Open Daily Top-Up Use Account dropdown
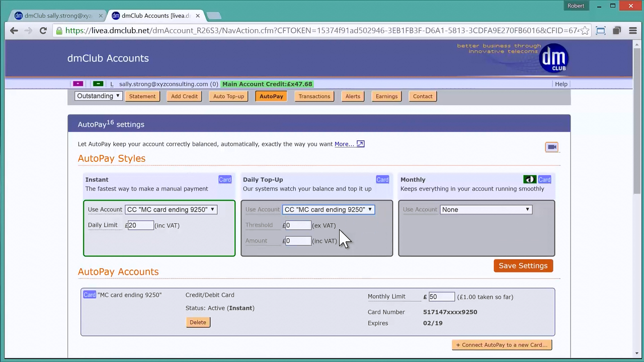 click(329, 210)
